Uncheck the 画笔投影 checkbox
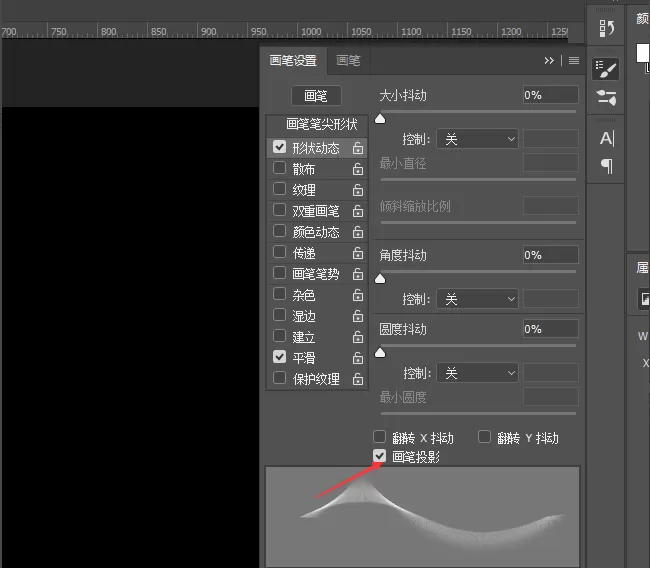The height and width of the screenshot is (568, 650). (379, 456)
